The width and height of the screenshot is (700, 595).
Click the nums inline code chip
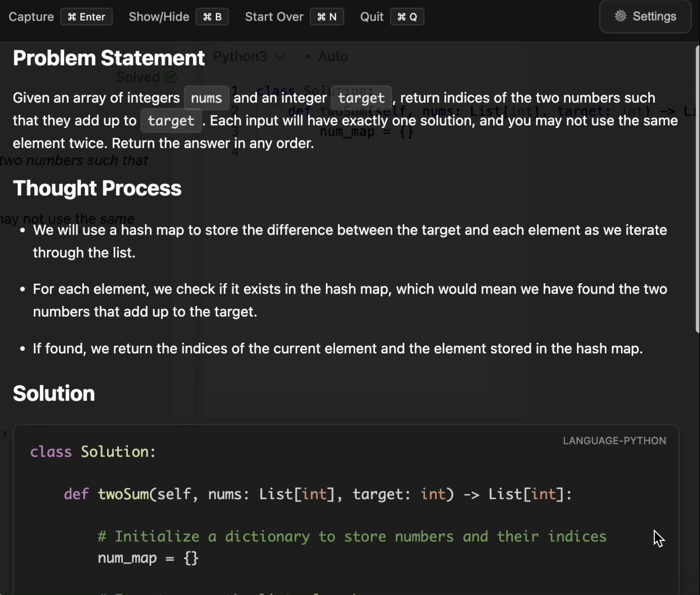tap(206, 98)
